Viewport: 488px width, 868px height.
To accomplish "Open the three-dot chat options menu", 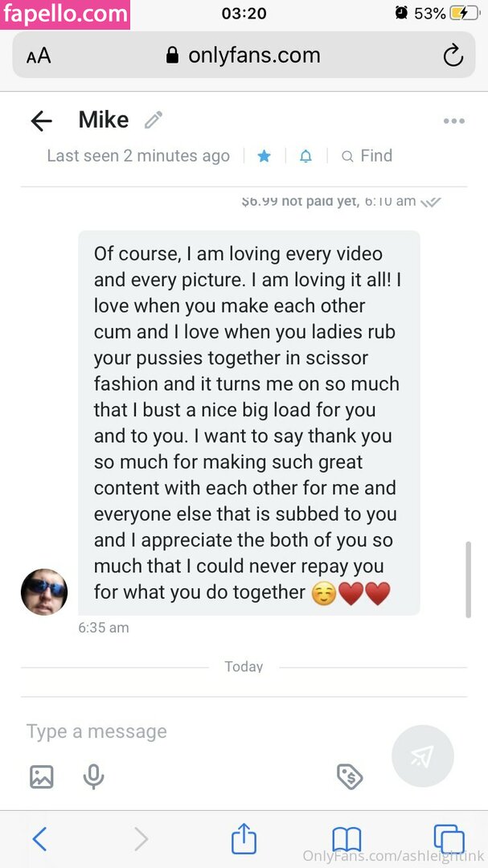I will pos(453,121).
